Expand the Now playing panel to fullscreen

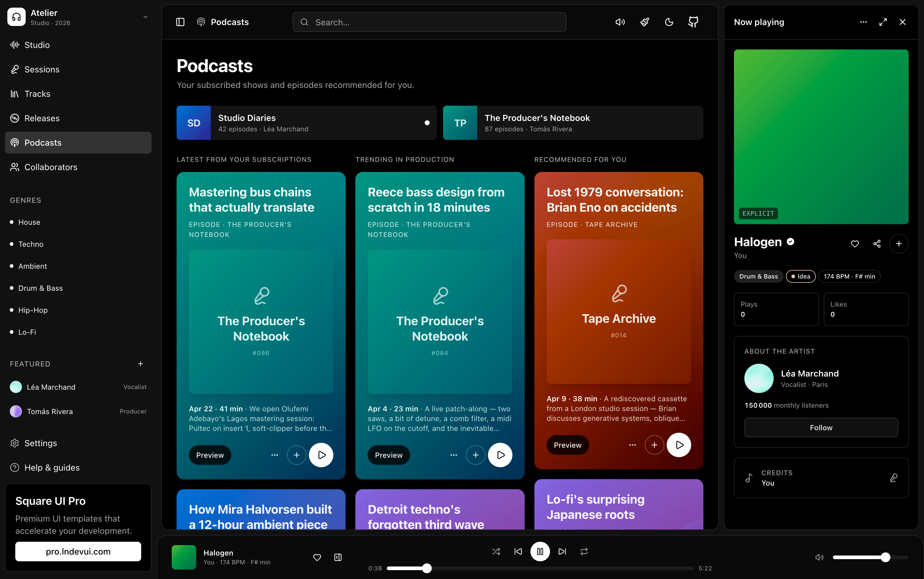[883, 22]
